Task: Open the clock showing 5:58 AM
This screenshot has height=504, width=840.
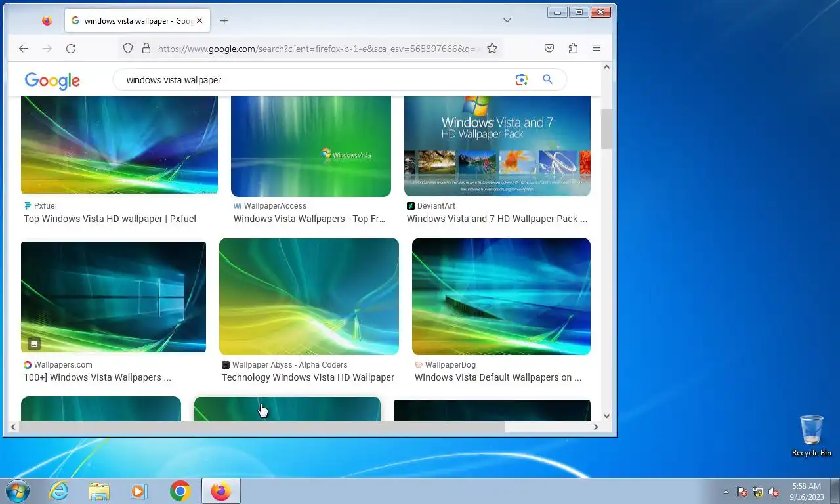Action: pos(807,492)
